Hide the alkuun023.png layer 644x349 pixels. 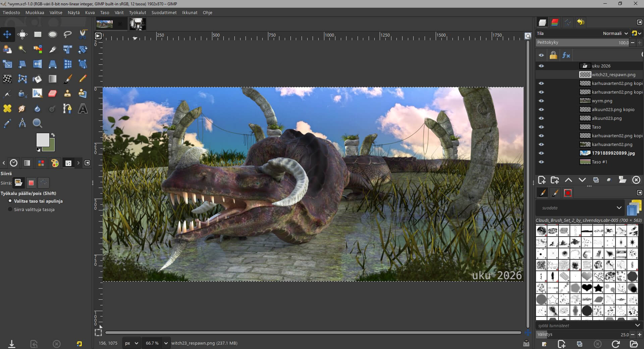[x=541, y=118]
